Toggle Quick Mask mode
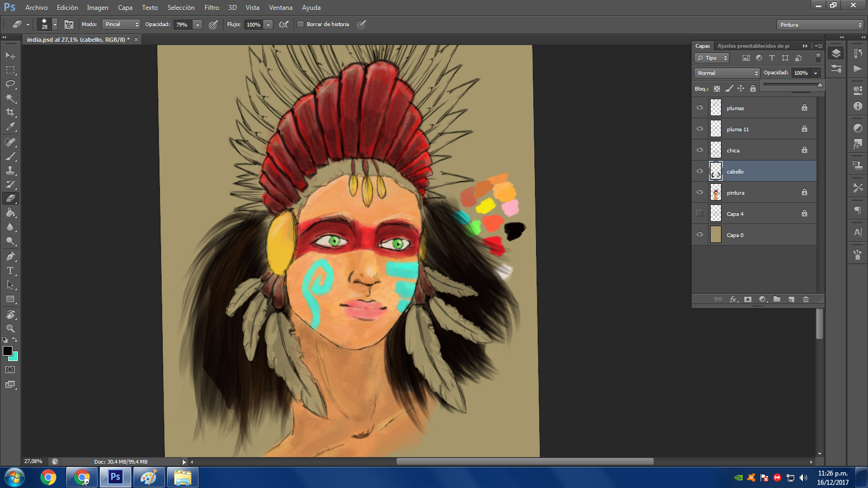 [10, 370]
